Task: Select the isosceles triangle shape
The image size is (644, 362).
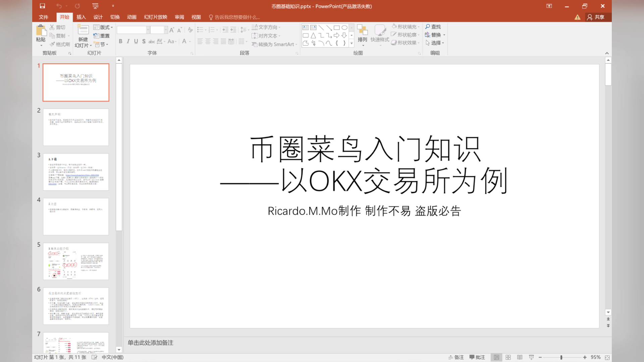Action: pyautogui.click(x=313, y=35)
